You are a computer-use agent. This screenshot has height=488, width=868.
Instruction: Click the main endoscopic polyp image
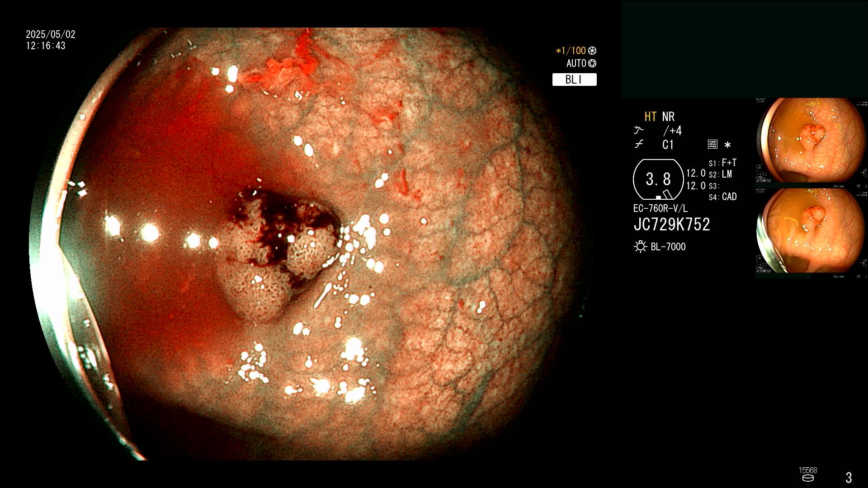[x=312, y=244]
